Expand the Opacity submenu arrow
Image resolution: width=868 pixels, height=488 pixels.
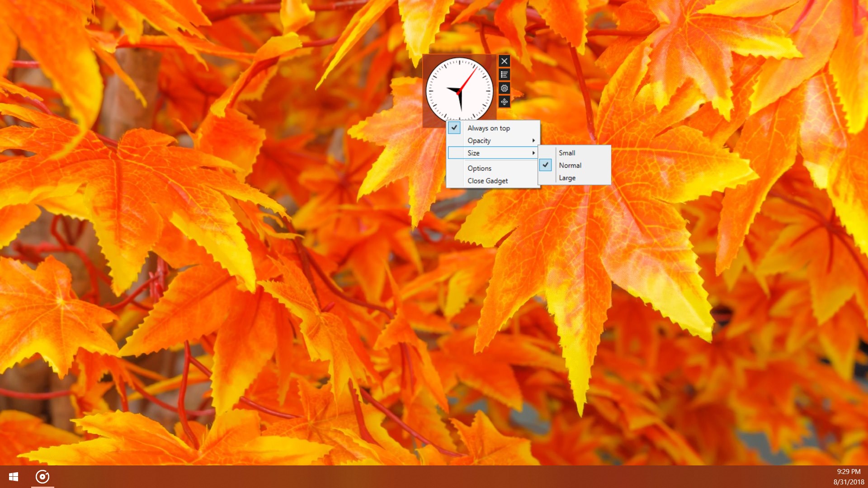pyautogui.click(x=533, y=141)
